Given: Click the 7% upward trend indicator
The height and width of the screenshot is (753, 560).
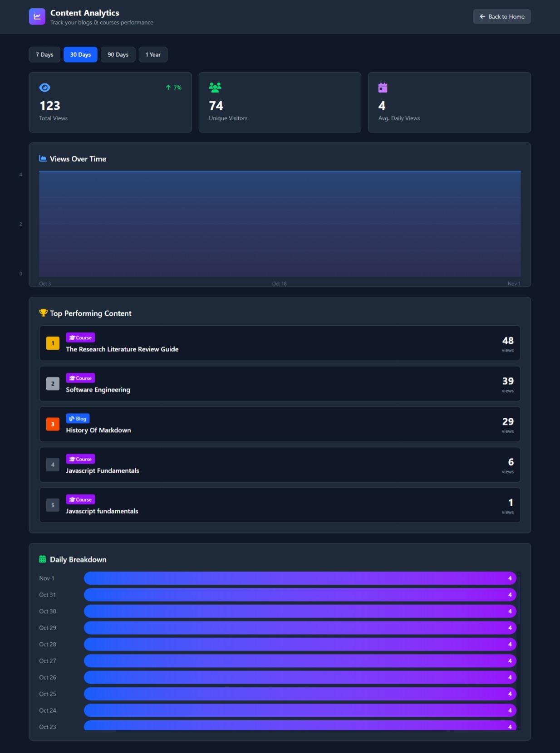Looking at the screenshot, I should 174,88.
